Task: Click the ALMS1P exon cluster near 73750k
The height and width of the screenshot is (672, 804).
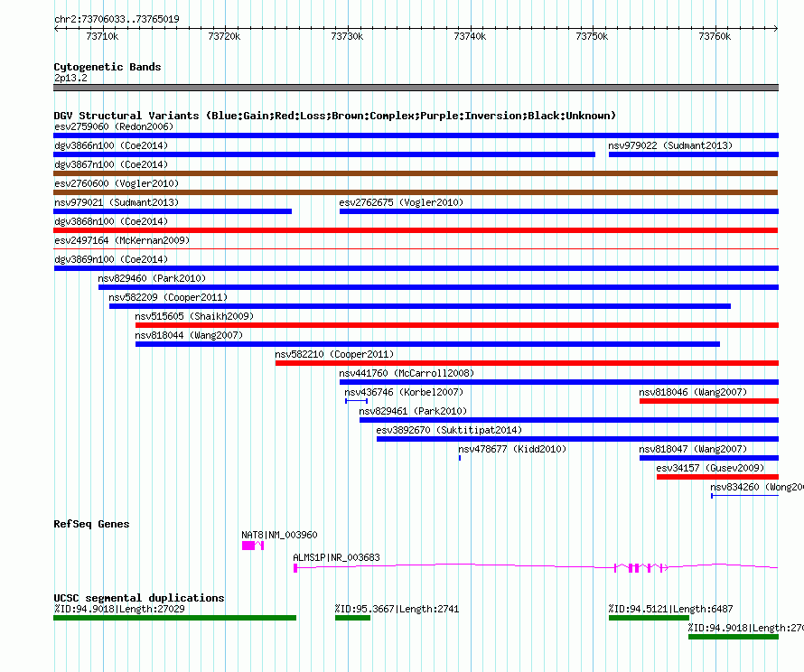Action: (x=641, y=568)
